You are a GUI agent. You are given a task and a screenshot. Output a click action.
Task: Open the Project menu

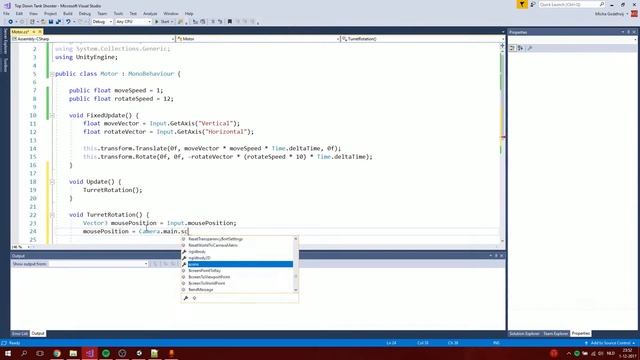pyautogui.click(x=50, y=13)
